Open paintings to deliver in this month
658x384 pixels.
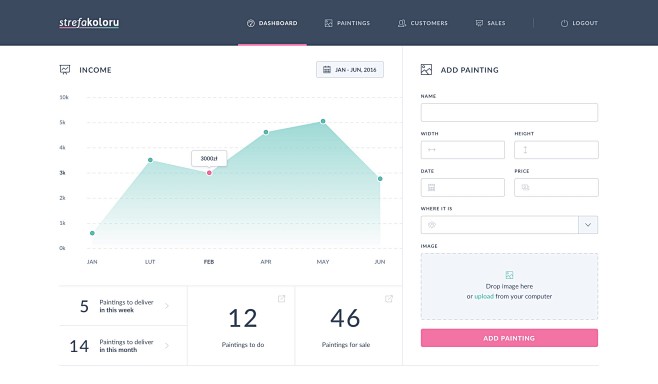coord(123,346)
